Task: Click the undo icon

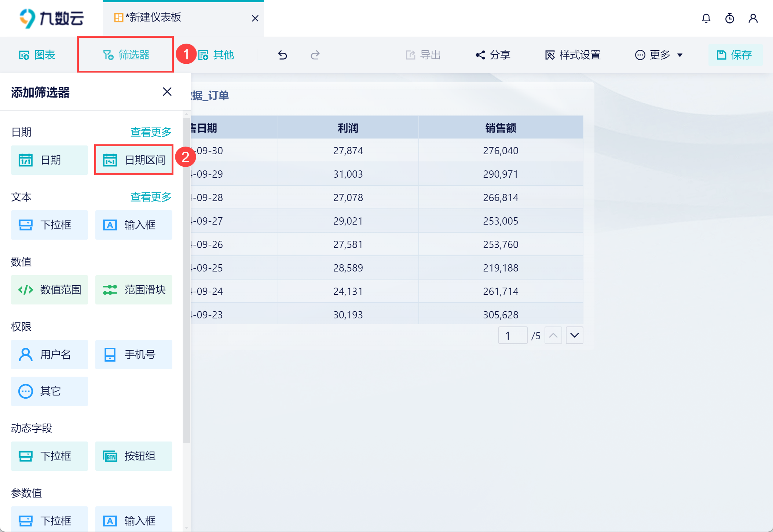Action: tap(282, 55)
